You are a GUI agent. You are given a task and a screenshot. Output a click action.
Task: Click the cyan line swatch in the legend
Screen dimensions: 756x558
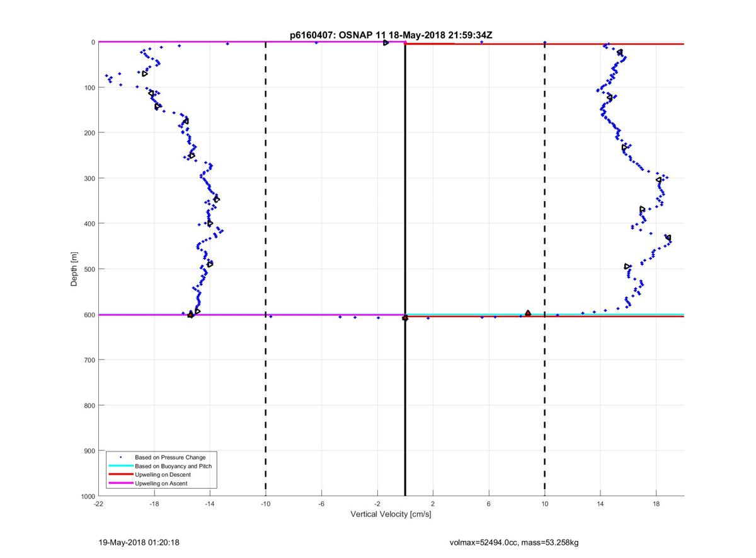point(121,466)
